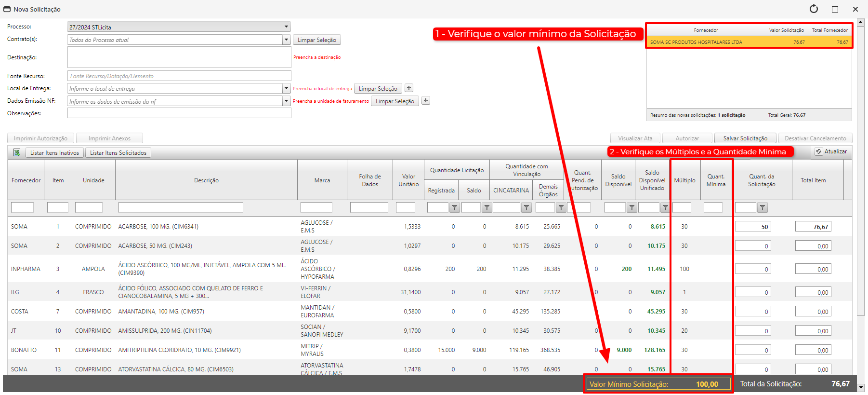Open filter icon for Registrada column

coord(454,208)
